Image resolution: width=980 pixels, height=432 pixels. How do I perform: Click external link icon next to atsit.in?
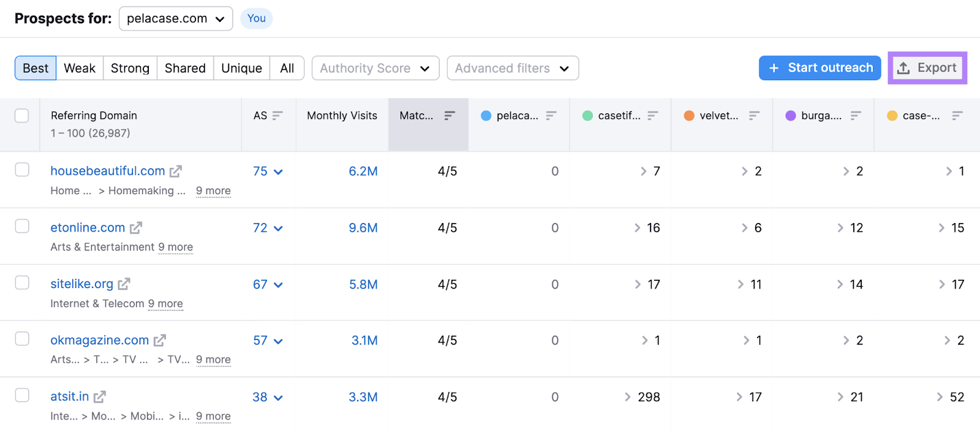(x=100, y=397)
